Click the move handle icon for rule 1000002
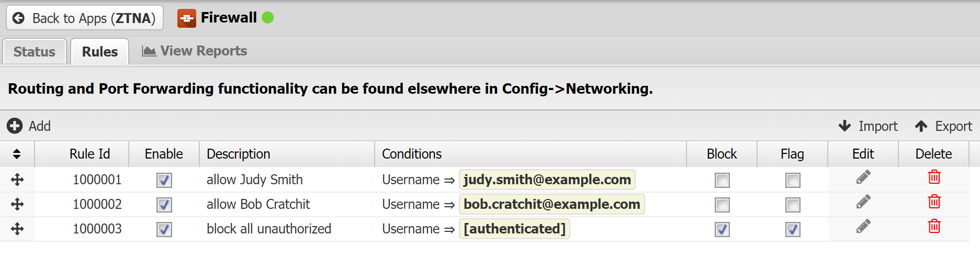The height and width of the screenshot is (257, 980). 17,204
